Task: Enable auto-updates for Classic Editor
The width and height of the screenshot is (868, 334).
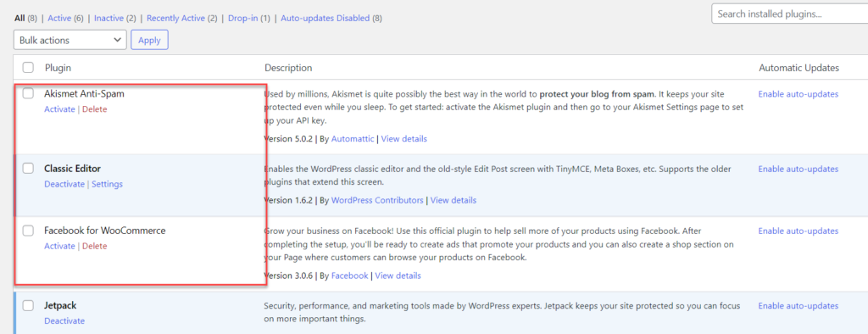Action: (798, 169)
